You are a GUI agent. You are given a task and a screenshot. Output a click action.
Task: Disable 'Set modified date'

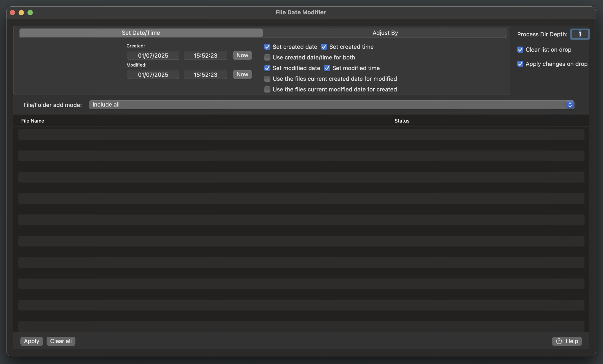pyautogui.click(x=267, y=68)
